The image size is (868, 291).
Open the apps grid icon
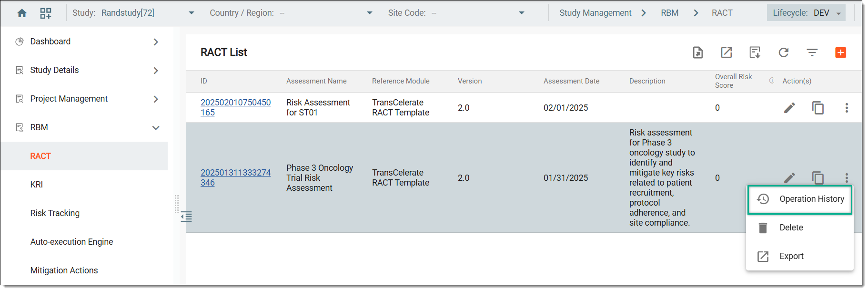pos(46,13)
